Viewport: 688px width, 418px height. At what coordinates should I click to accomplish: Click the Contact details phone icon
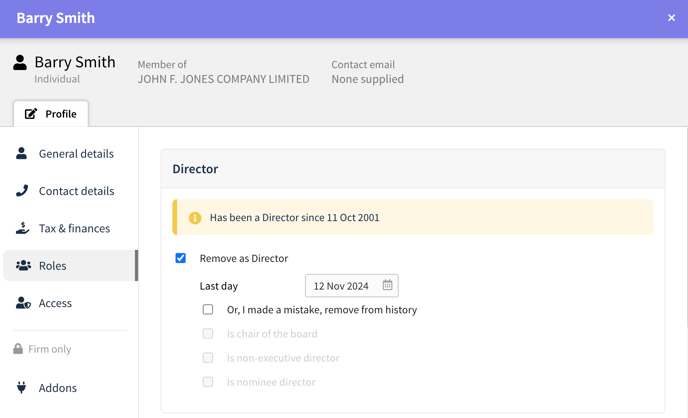tap(22, 190)
